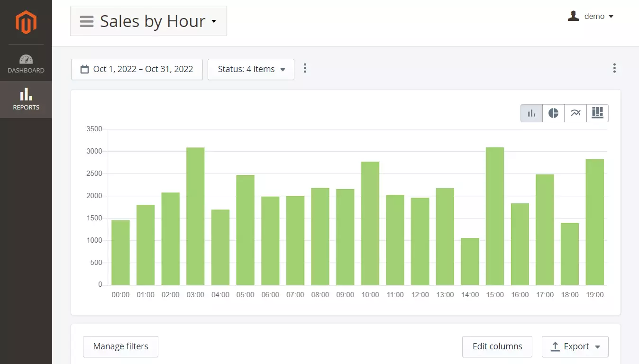Click the Manage filters button
The height and width of the screenshot is (364, 639).
click(120, 346)
